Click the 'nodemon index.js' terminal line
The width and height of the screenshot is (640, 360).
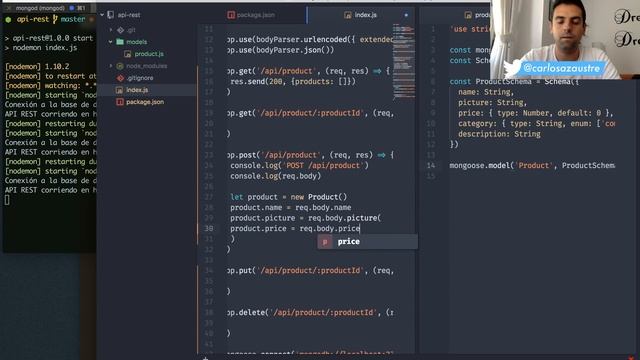[x=44, y=48]
